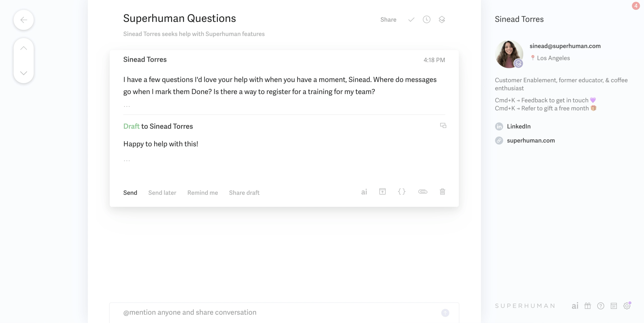644x323 pixels.
Task: Click the Share button in header
Action: [x=388, y=19]
